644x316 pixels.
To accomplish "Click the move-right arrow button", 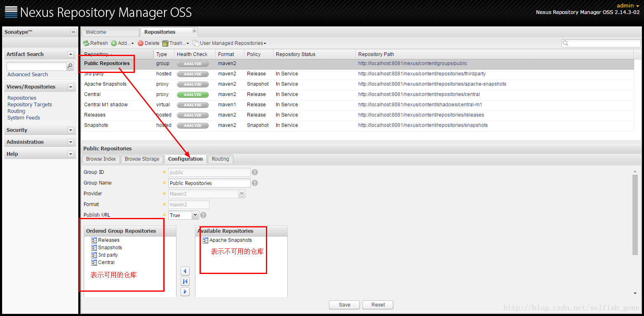I will point(185,292).
